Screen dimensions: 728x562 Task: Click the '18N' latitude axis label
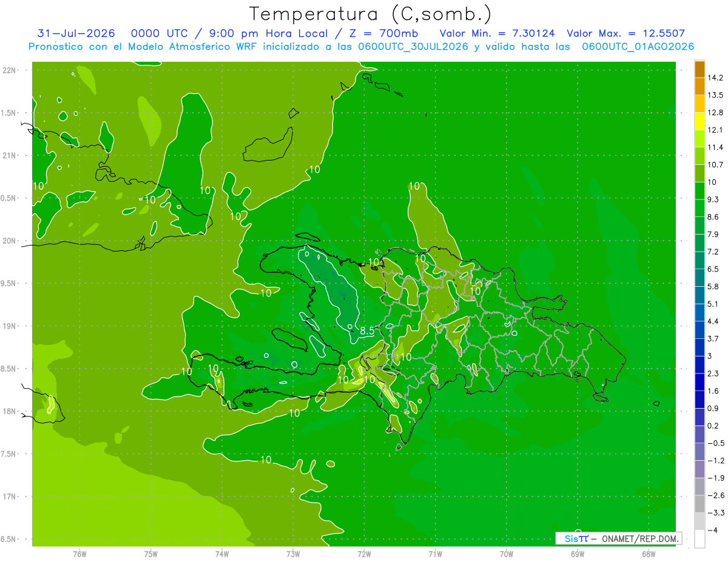(x=10, y=411)
